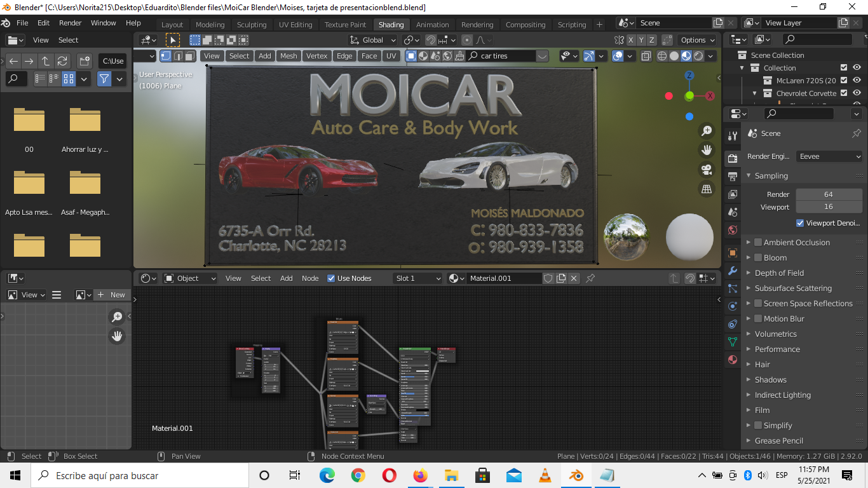This screenshot has height=488, width=868.
Task: Toggle camera view in the viewport
Action: pos(707,170)
